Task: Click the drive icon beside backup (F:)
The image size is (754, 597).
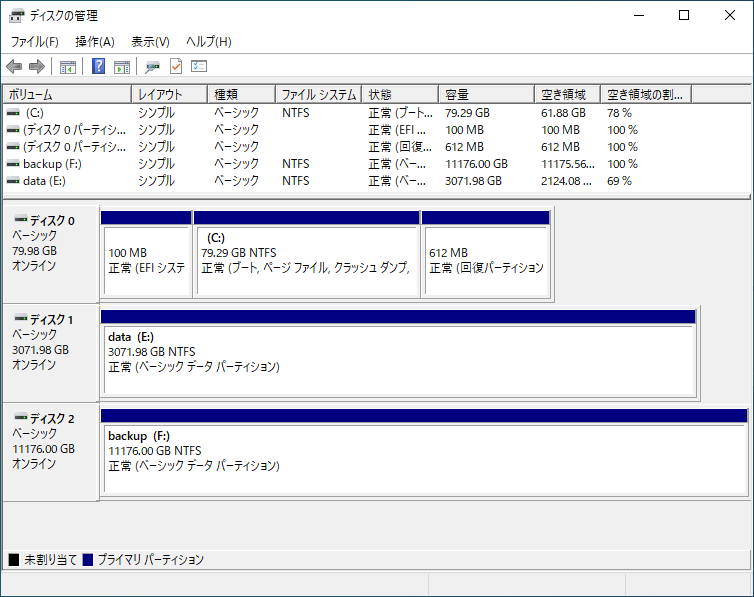Action: (13, 164)
